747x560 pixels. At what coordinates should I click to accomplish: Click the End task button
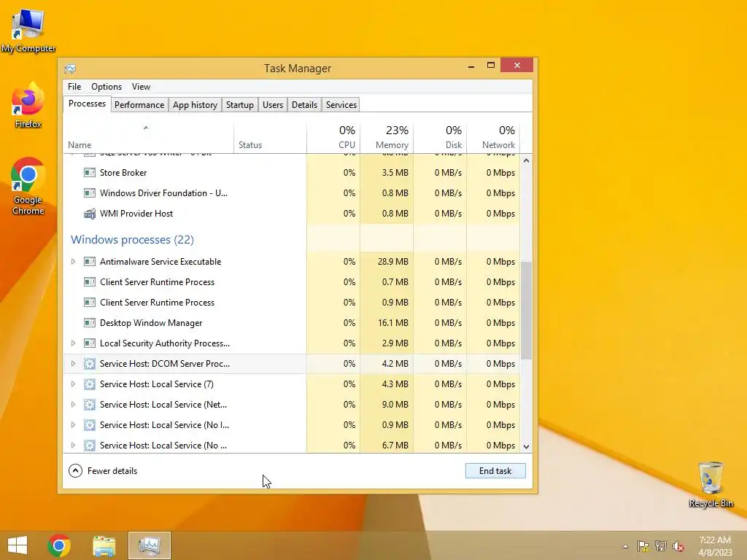(x=495, y=471)
